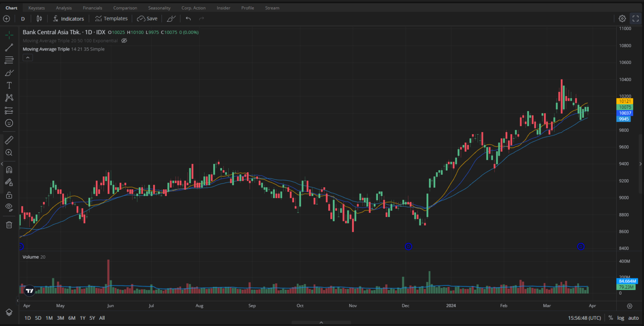Set date range to All
Viewport: 644px width, 326px height.
(102, 318)
